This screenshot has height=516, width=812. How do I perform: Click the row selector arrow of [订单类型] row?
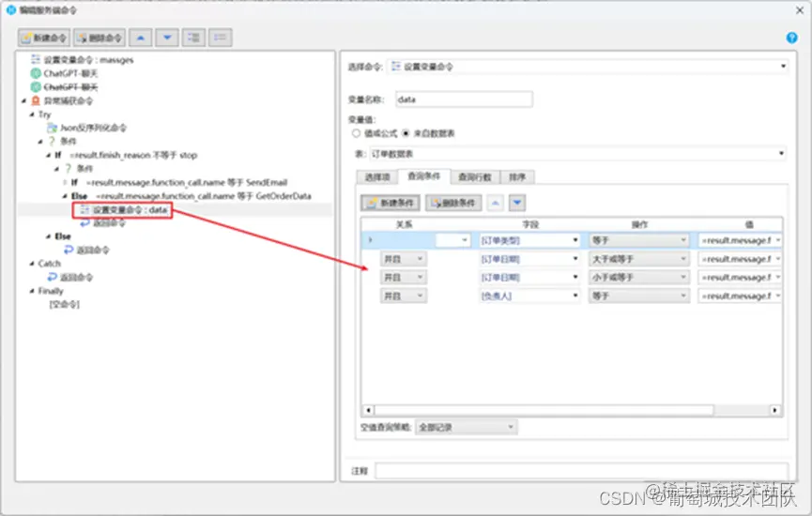tap(370, 240)
